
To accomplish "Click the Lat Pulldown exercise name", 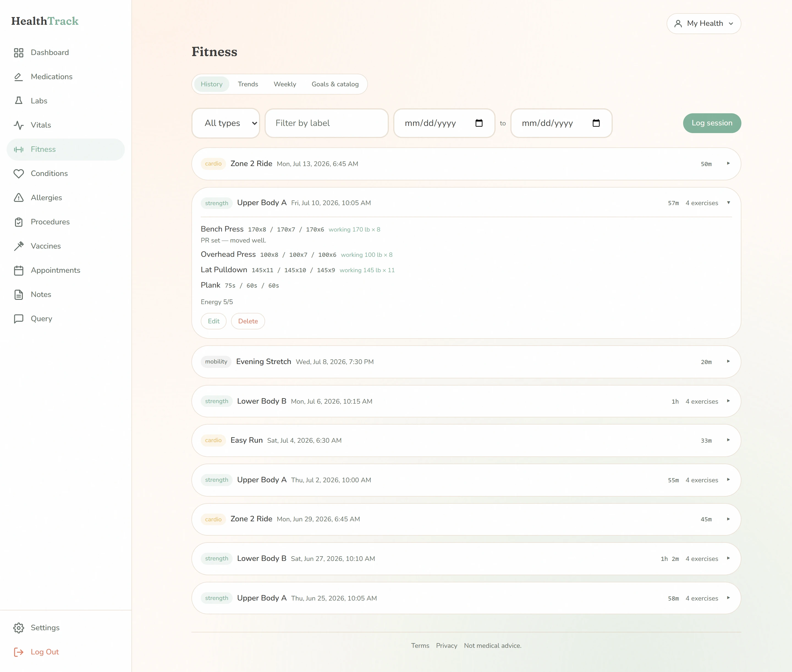I will pos(224,270).
